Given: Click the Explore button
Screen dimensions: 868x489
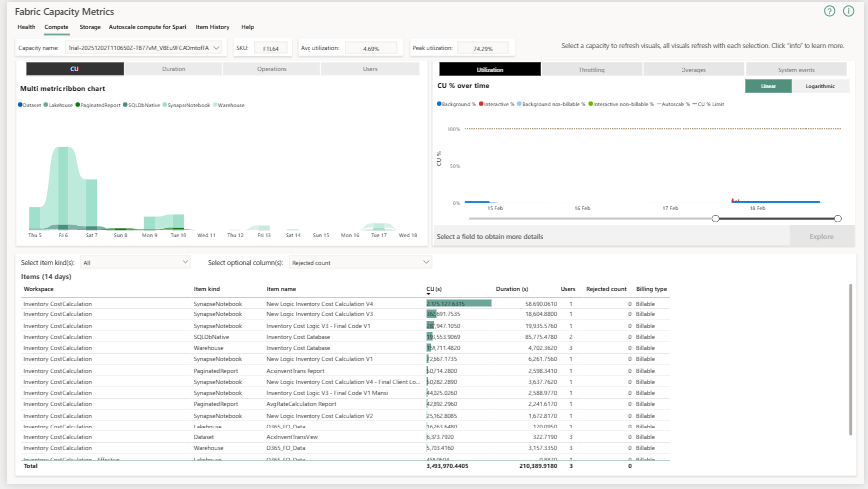Looking at the screenshot, I should pyautogui.click(x=821, y=236).
